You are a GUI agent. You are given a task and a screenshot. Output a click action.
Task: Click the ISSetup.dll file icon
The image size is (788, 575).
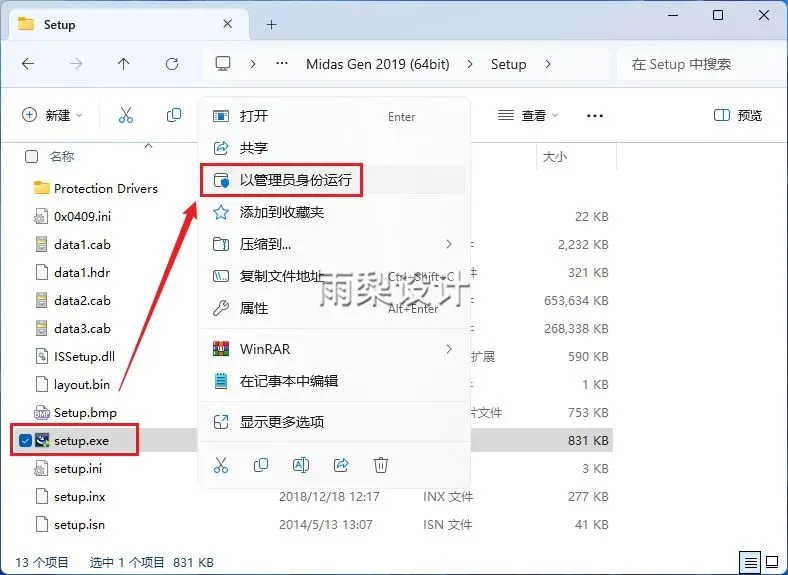coord(42,356)
